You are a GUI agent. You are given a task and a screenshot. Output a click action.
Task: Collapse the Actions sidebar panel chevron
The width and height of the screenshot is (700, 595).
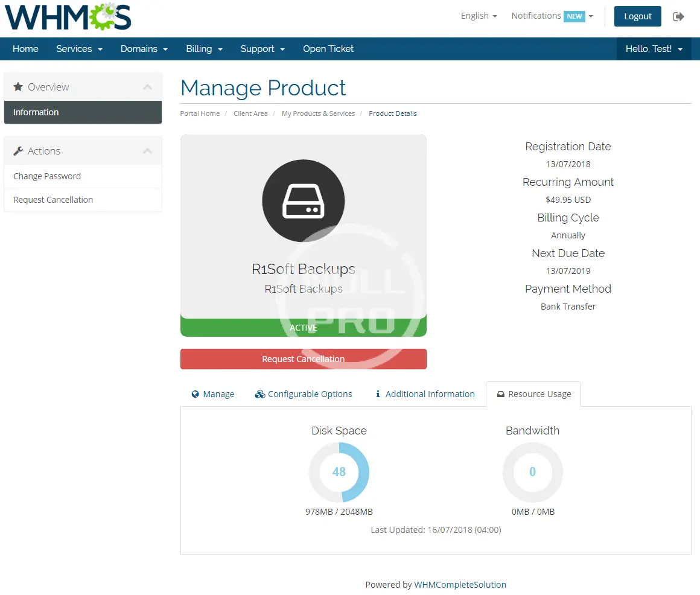[147, 151]
